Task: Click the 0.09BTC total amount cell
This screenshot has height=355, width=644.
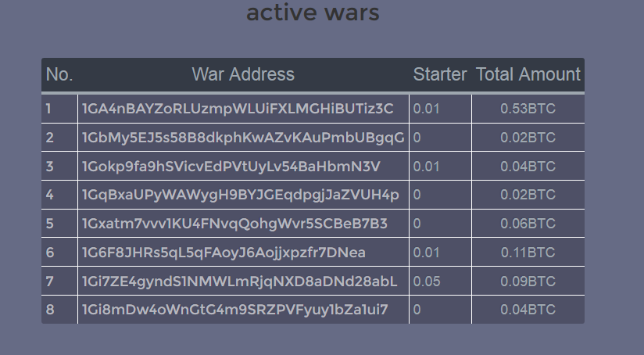Action: (x=528, y=281)
